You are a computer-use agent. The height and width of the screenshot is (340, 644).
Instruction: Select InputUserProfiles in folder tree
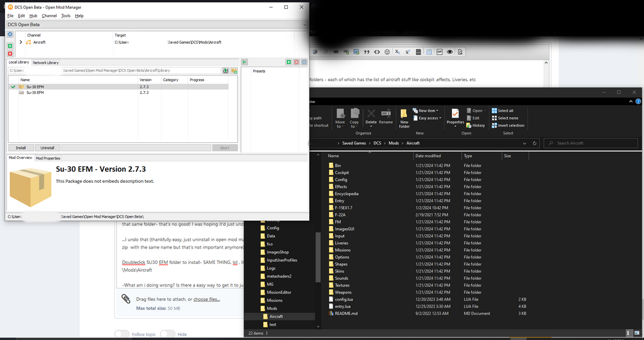pos(282,260)
